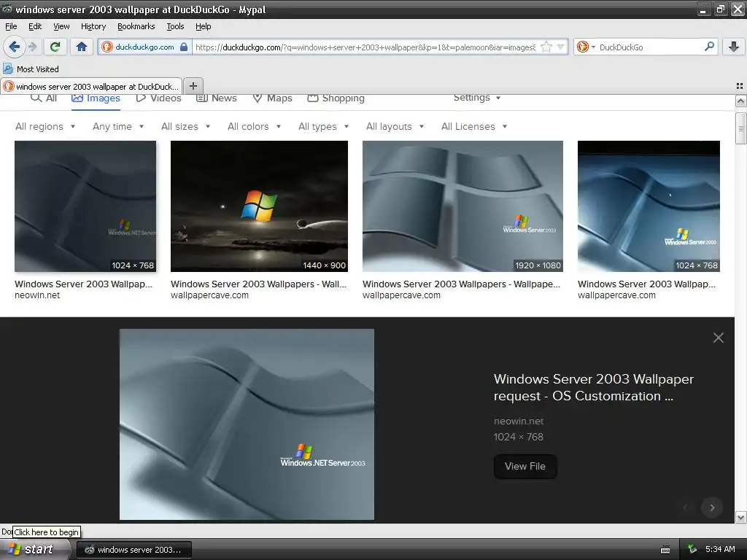Expand the All regions filter
Screen dimensions: 747x560
(x=45, y=126)
